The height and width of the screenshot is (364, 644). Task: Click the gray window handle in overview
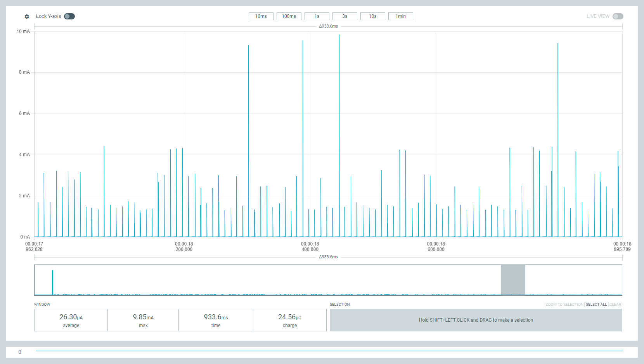point(513,280)
